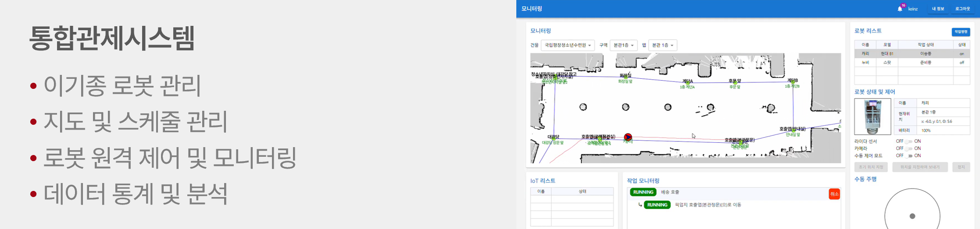
Task: Click the 준비중 work status cell
Action: coord(926,63)
